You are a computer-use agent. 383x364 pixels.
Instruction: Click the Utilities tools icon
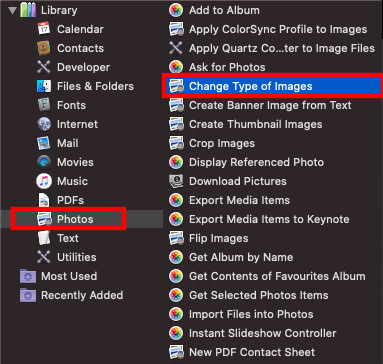(44, 257)
